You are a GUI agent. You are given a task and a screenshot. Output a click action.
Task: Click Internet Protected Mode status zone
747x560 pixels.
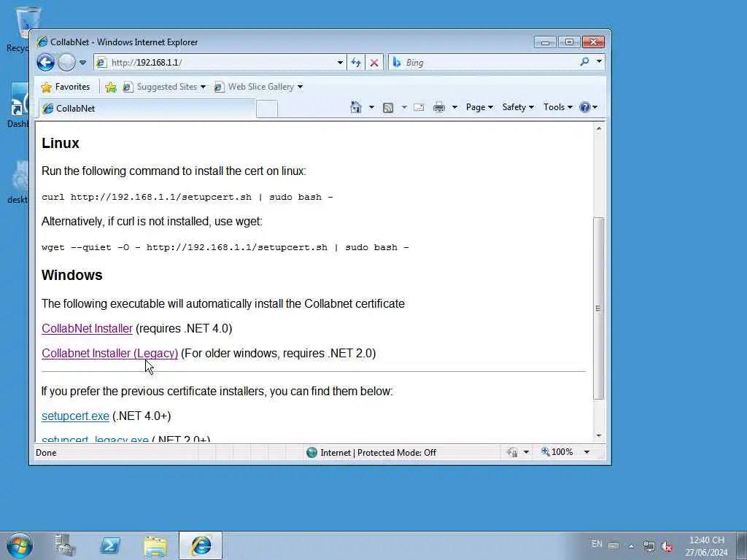[371, 453]
